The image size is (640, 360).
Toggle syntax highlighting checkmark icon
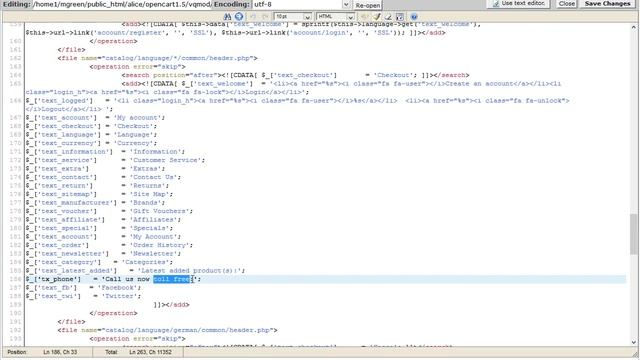coord(377,17)
